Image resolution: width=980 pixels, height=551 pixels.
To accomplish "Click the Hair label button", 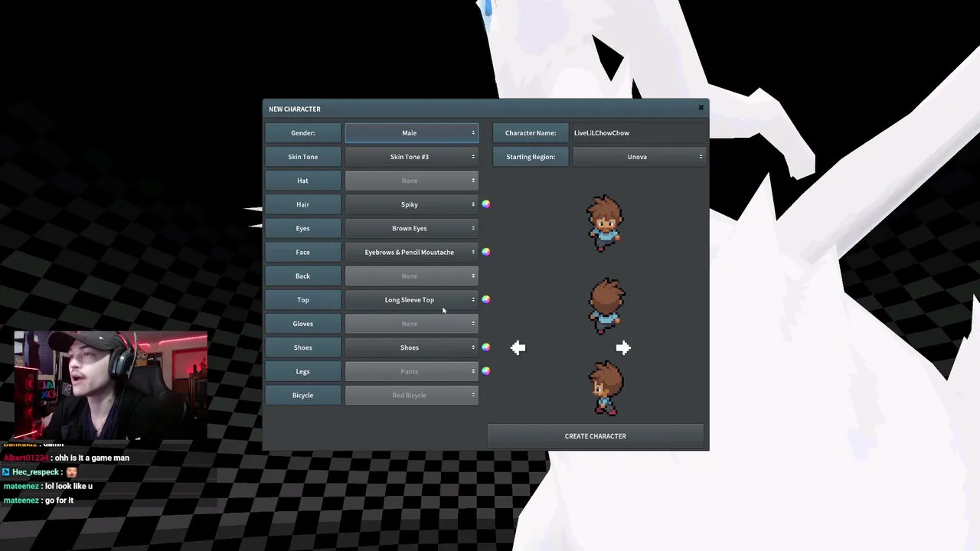I will point(303,204).
